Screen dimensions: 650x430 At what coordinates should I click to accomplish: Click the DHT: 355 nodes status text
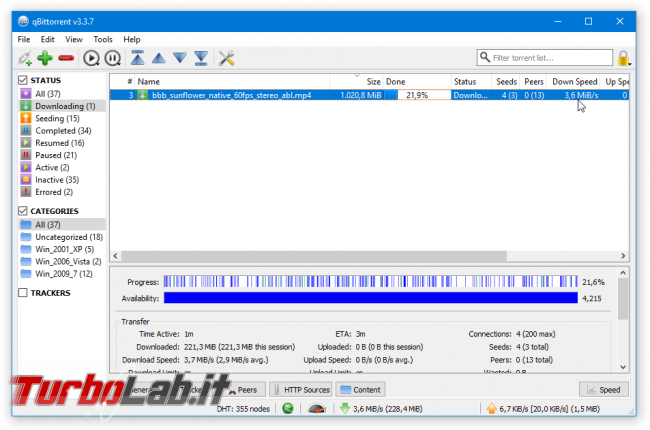coord(243,409)
